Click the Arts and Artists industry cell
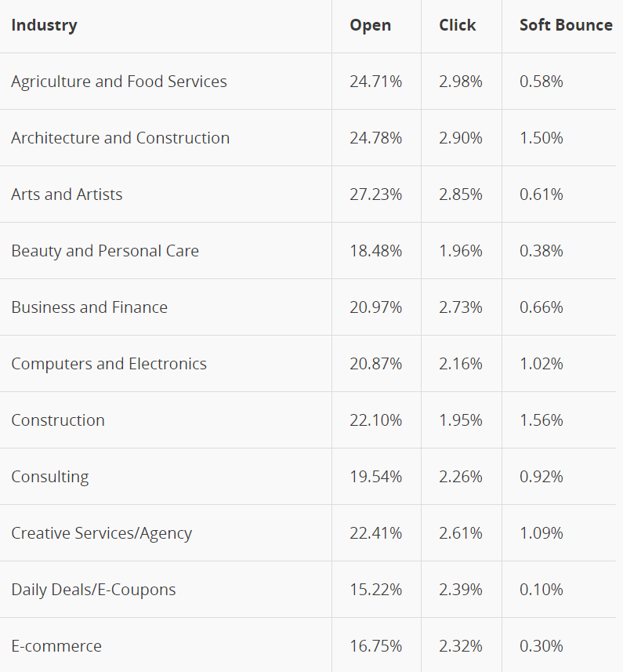 pyautogui.click(x=67, y=194)
